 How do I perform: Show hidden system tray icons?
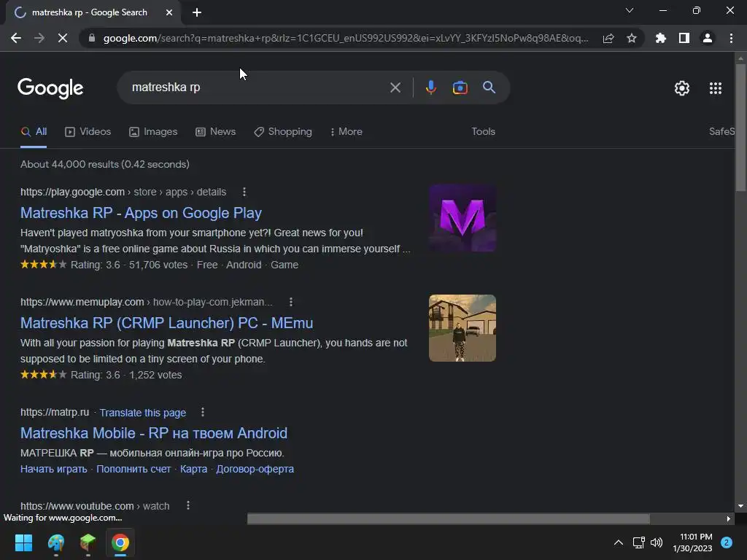coord(619,542)
